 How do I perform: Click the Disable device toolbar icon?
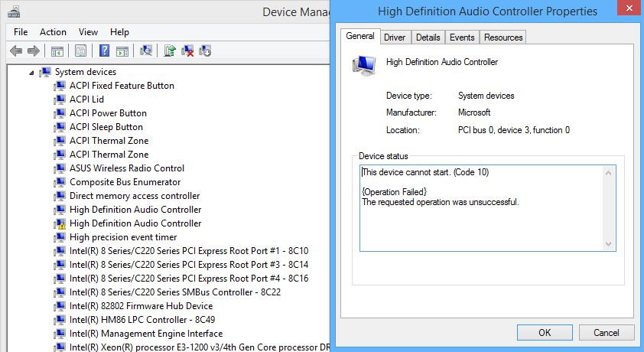[204, 51]
